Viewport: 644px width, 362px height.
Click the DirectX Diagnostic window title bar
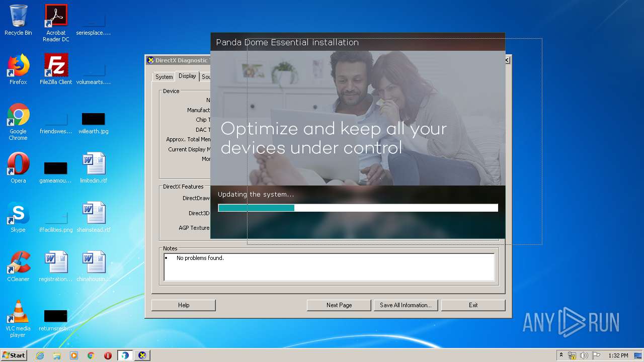coord(178,60)
